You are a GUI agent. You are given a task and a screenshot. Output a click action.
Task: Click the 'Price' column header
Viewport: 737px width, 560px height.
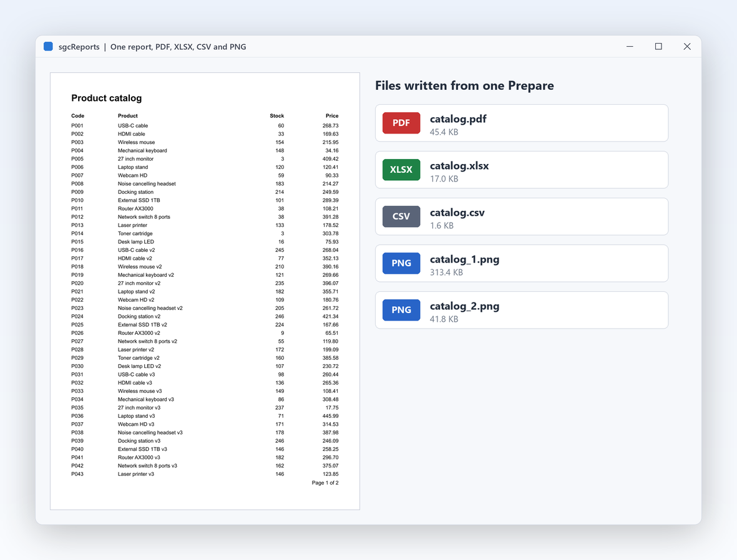coord(332,115)
